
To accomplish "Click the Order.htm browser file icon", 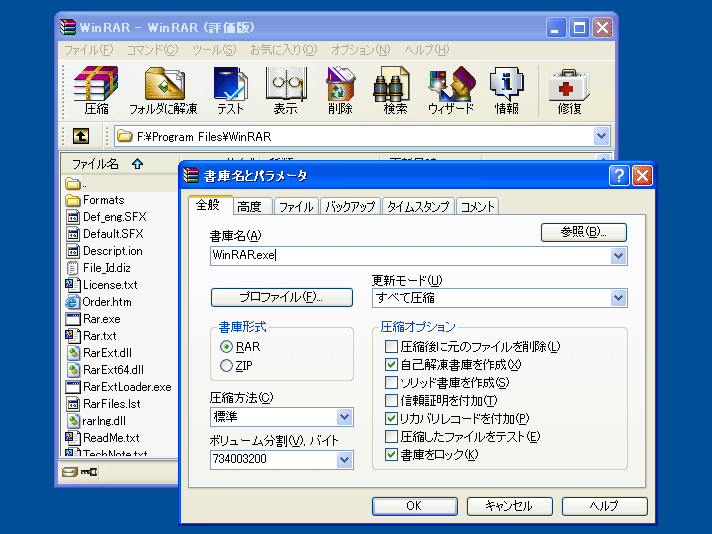I will click(73, 302).
